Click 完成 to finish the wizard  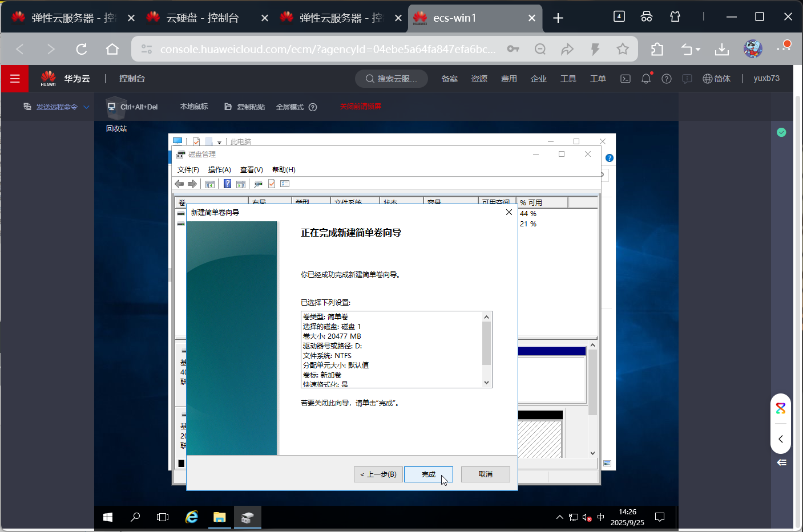[429, 474]
